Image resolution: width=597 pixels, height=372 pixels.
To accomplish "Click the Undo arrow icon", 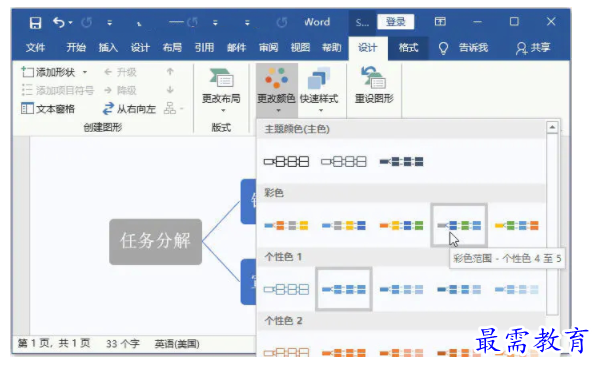I will coord(59,22).
